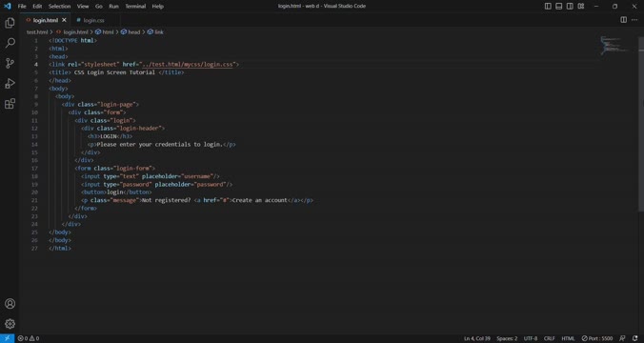
Task: Click the "login-form" class value
Action: point(132,169)
